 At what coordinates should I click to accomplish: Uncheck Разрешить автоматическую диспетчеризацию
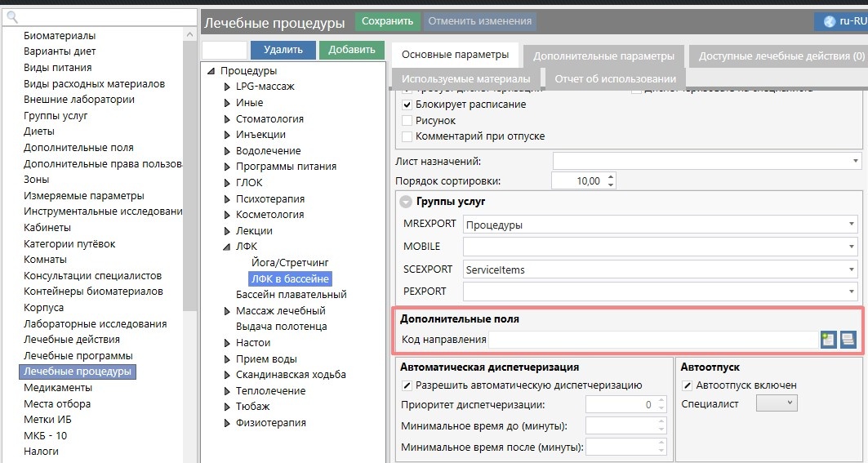407,385
